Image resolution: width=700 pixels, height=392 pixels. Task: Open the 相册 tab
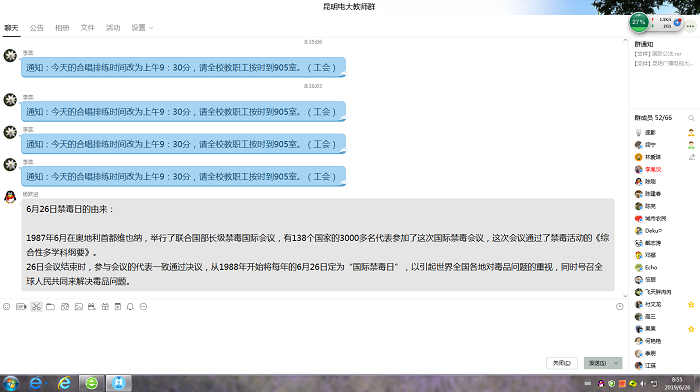(x=62, y=28)
